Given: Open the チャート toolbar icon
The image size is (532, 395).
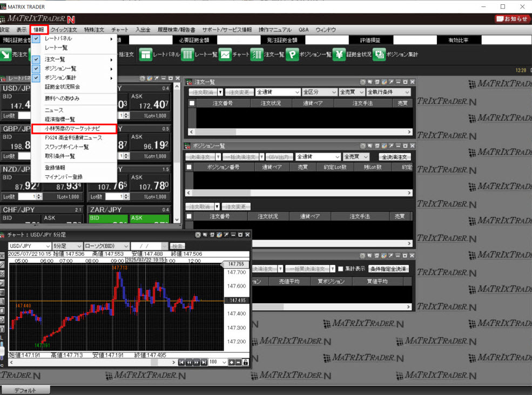Looking at the screenshot, I should [x=225, y=55].
